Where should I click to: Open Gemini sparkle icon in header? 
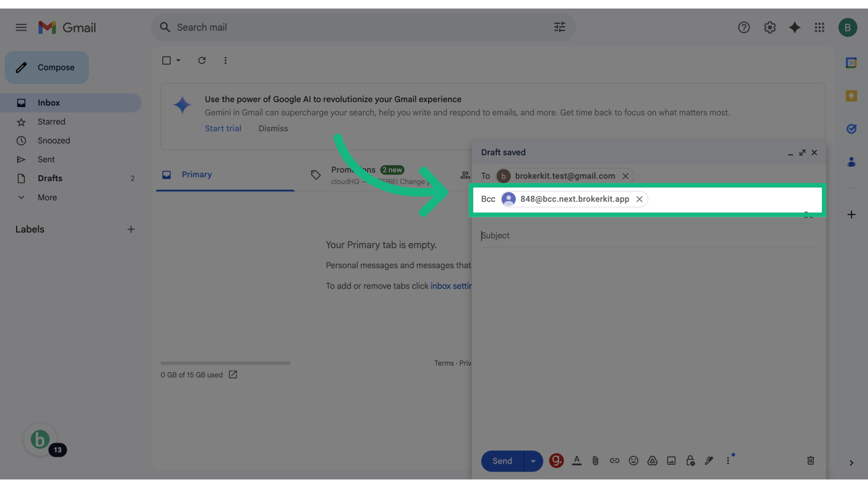coord(794,28)
